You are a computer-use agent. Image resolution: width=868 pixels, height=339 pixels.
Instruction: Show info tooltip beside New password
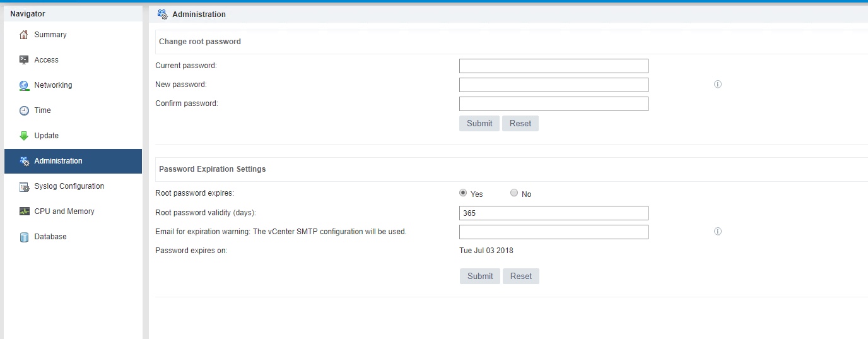pos(717,85)
